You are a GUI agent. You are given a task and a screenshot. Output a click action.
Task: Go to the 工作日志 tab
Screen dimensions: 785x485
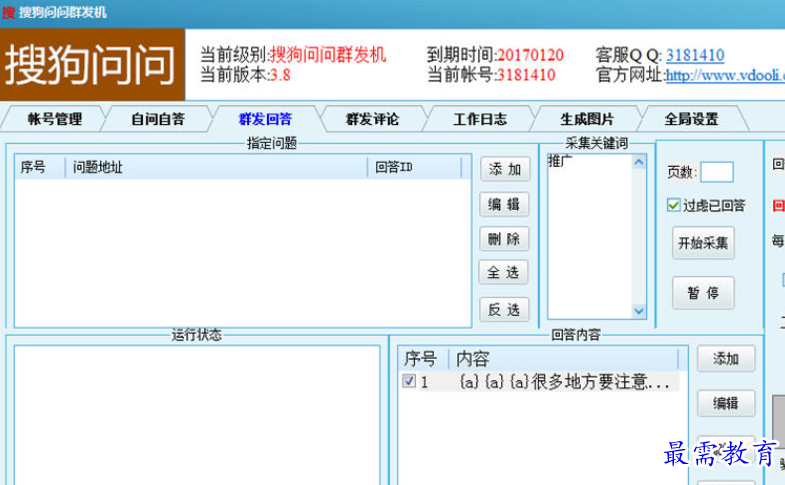pos(480,119)
